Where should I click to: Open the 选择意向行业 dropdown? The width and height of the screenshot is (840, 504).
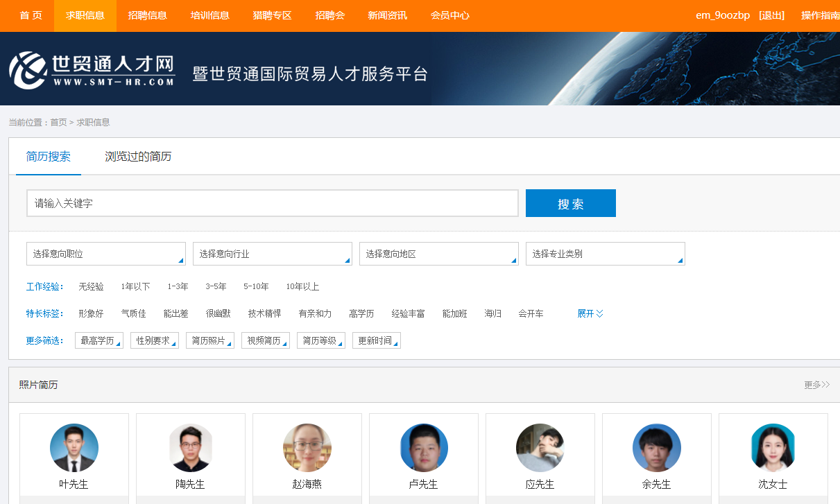pos(273,254)
